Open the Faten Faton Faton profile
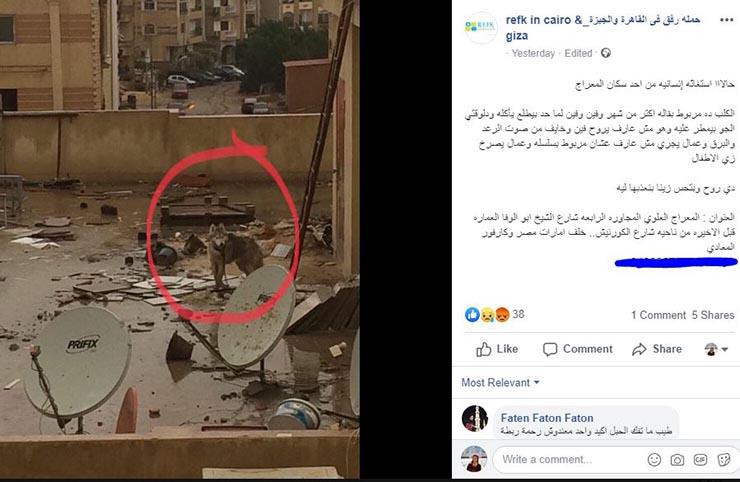The height and width of the screenshot is (482, 740). click(x=547, y=418)
